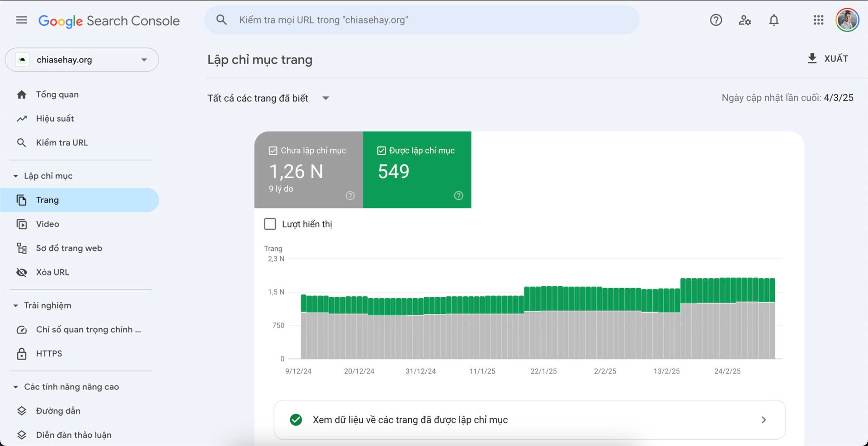The height and width of the screenshot is (446, 868).
Task: Open your Google account profile picture
Action: pos(848,20)
